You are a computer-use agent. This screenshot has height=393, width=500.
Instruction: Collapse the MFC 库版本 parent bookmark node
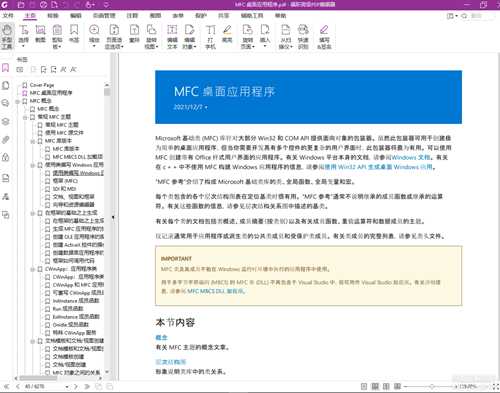click(33, 141)
